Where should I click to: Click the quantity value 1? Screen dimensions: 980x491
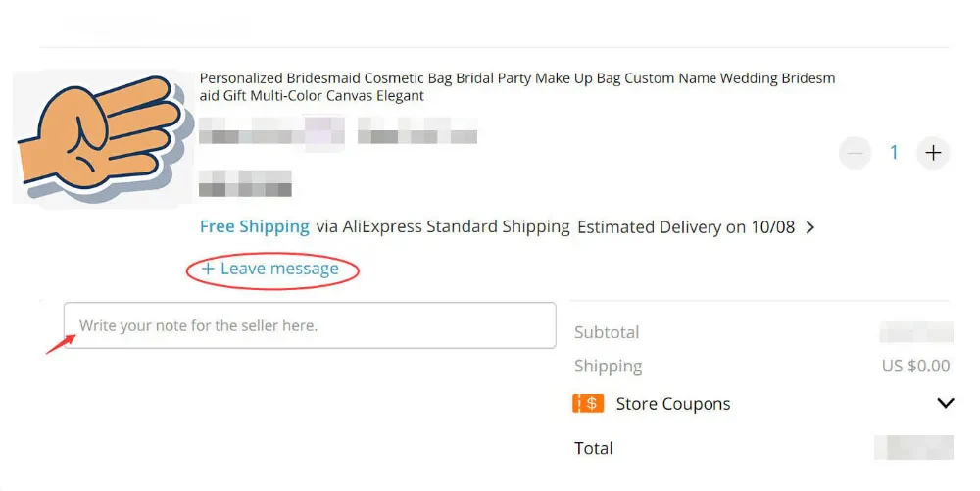[x=894, y=153]
